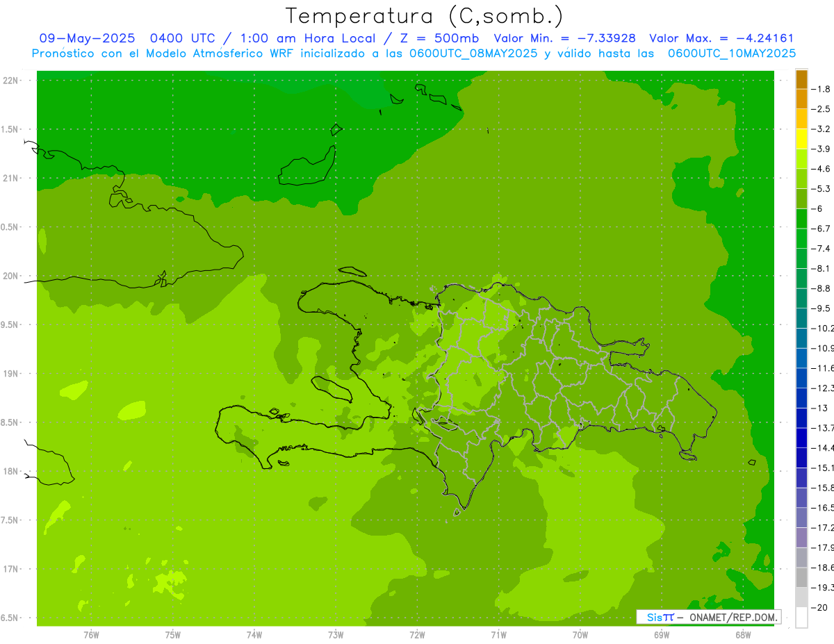The width and height of the screenshot is (834, 644).
Task: Click the "-20" colorbar label
Action: pyautogui.click(x=818, y=607)
